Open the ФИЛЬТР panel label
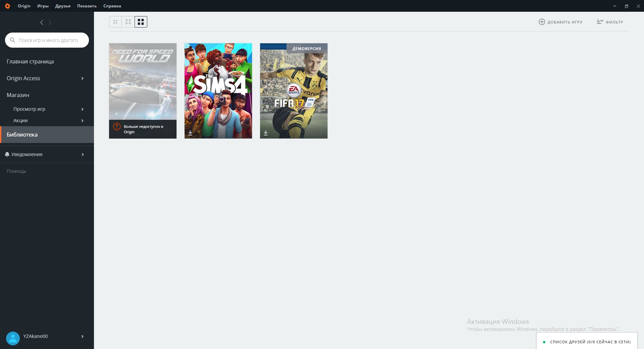Image resolution: width=644 pixels, height=349 pixels. [x=614, y=22]
